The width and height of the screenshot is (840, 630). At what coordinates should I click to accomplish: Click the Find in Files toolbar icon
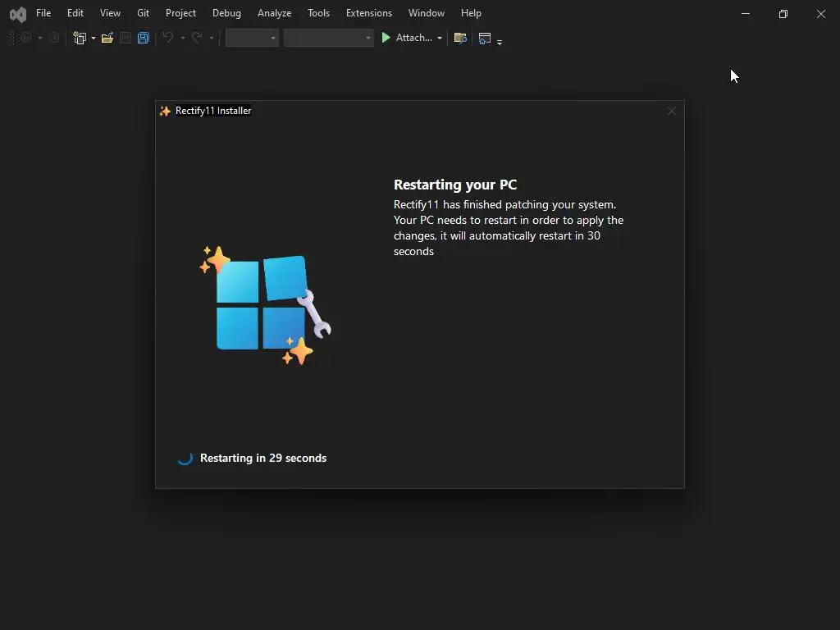pos(460,38)
